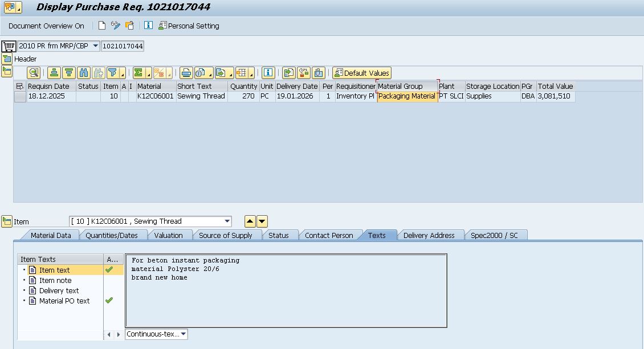Click the Set Filter funnel icon
The width and height of the screenshot is (644, 349).
click(x=113, y=73)
